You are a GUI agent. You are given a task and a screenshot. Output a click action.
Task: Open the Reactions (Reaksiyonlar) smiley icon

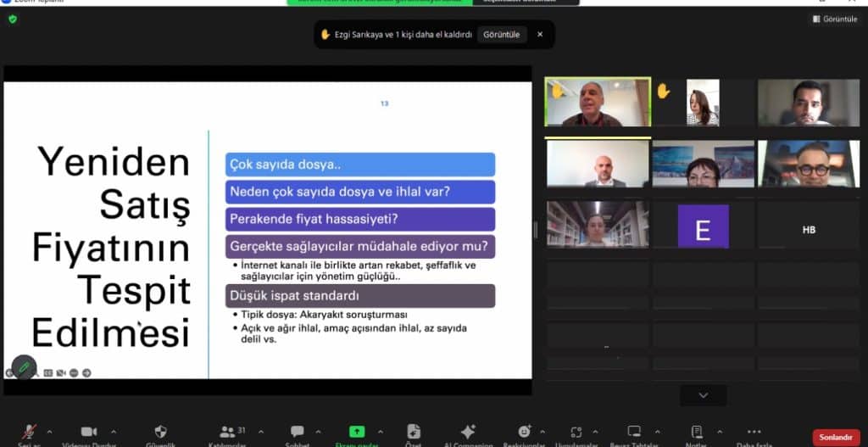[525, 432]
